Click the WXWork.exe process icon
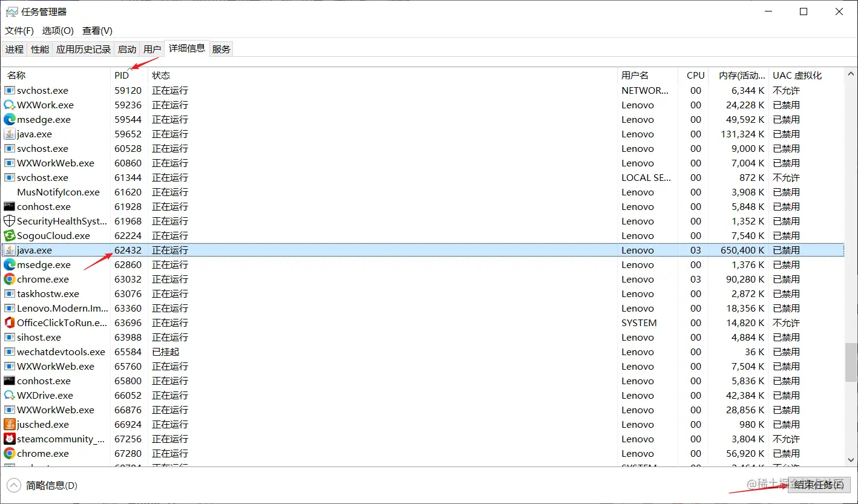 pyautogui.click(x=9, y=105)
